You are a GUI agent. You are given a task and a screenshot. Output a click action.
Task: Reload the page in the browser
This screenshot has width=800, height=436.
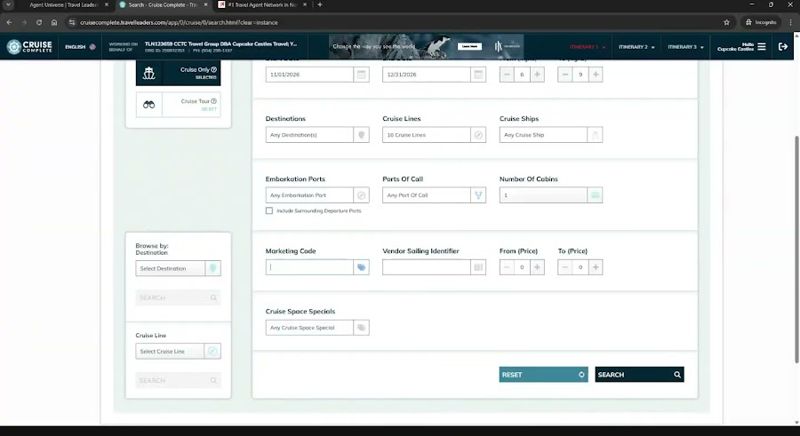click(39, 22)
